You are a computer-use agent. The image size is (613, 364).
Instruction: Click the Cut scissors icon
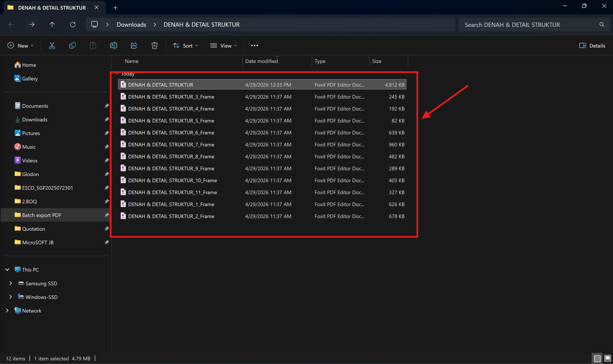click(52, 46)
